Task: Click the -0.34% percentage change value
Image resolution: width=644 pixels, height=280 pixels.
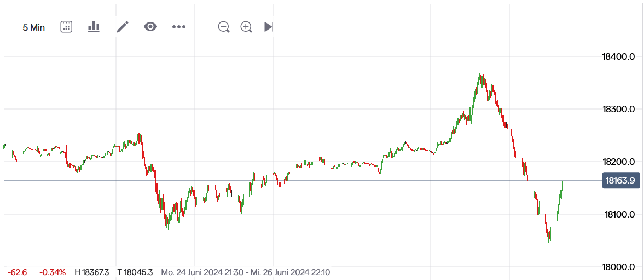Action: click(x=53, y=272)
